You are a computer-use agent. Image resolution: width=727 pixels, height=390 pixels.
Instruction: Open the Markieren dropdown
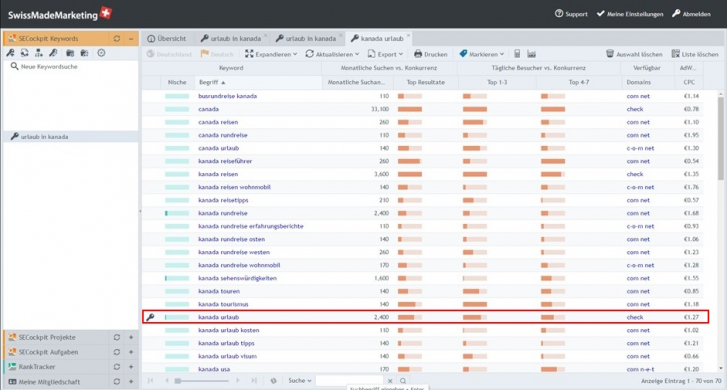click(x=482, y=54)
